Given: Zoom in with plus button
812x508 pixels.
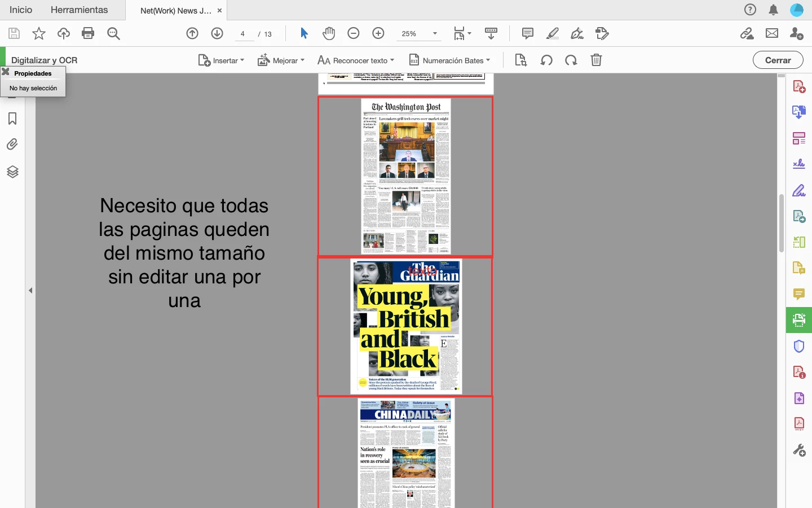Looking at the screenshot, I should (x=378, y=33).
